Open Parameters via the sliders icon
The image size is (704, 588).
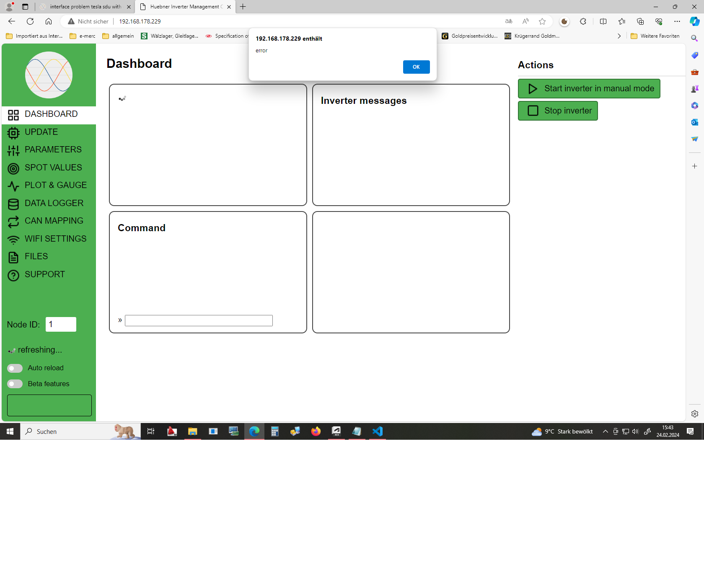click(13, 150)
